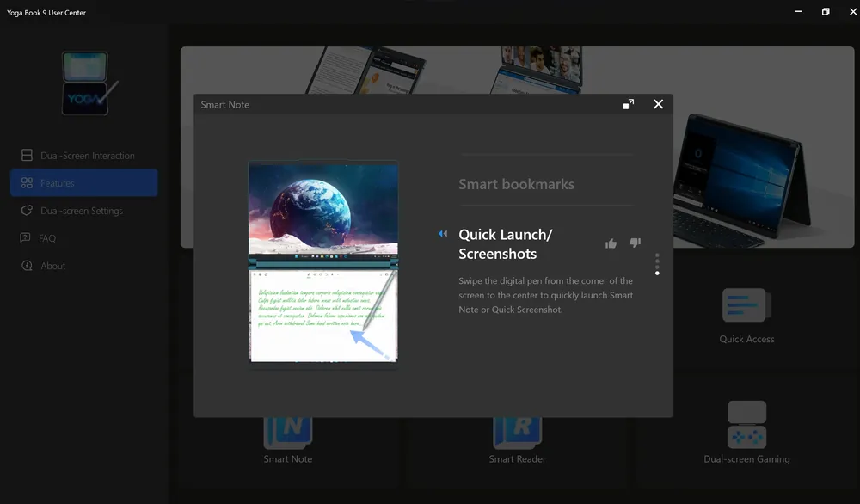Click the thumbs down icon
Screen dimensions: 860x504
pyautogui.click(x=636, y=243)
